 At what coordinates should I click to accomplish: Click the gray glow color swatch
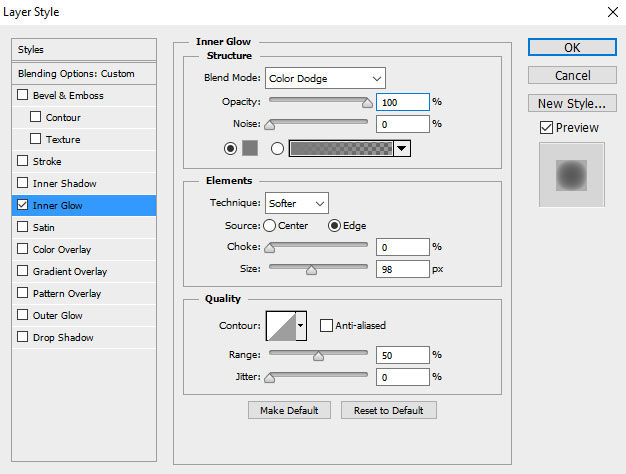250,148
